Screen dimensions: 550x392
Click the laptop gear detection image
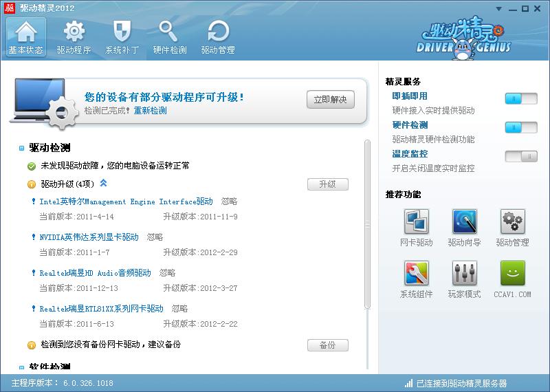click(44, 104)
